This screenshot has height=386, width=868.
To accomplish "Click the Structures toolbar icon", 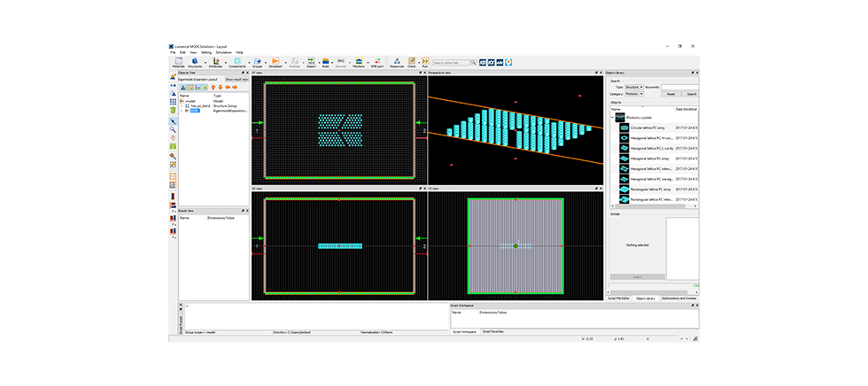I will click(x=196, y=61).
